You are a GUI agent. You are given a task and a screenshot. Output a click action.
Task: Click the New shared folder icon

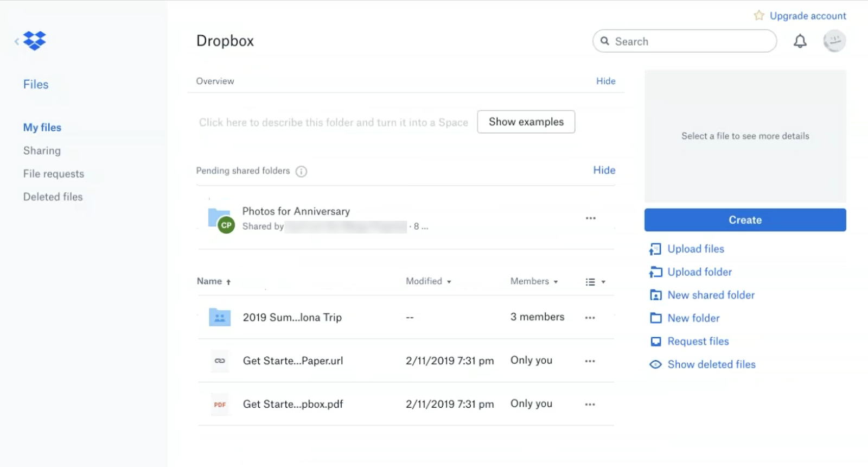coord(656,295)
